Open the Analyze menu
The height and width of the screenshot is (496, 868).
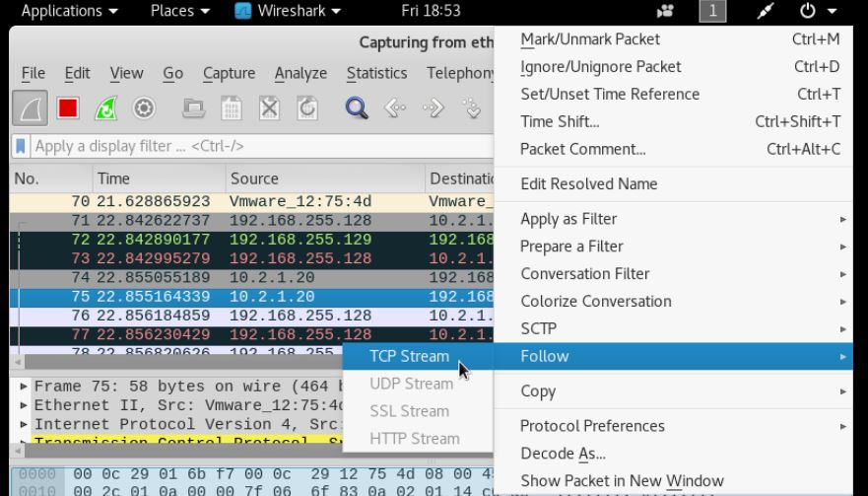coord(300,73)
